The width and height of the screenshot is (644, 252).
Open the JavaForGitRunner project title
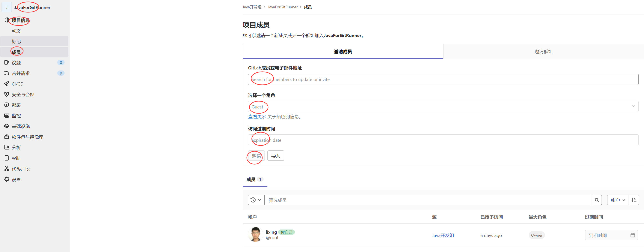[x=32, y=7]
